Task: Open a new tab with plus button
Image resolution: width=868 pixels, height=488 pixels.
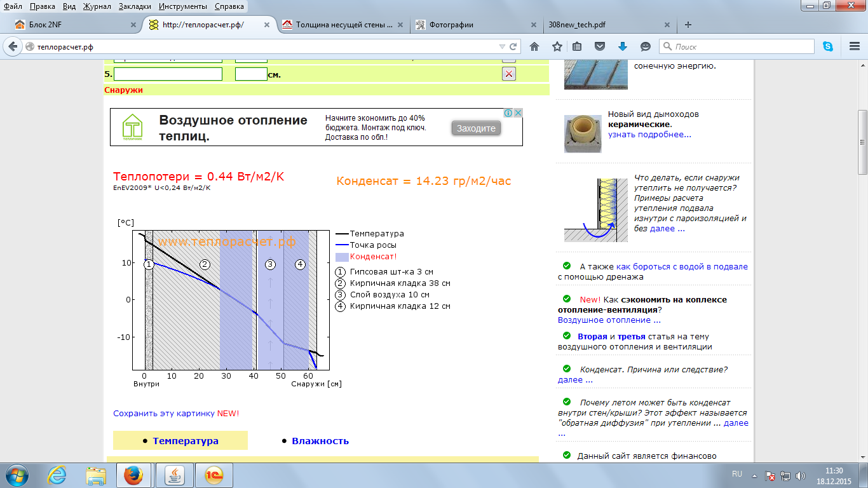Action: (x=688, y=25)
